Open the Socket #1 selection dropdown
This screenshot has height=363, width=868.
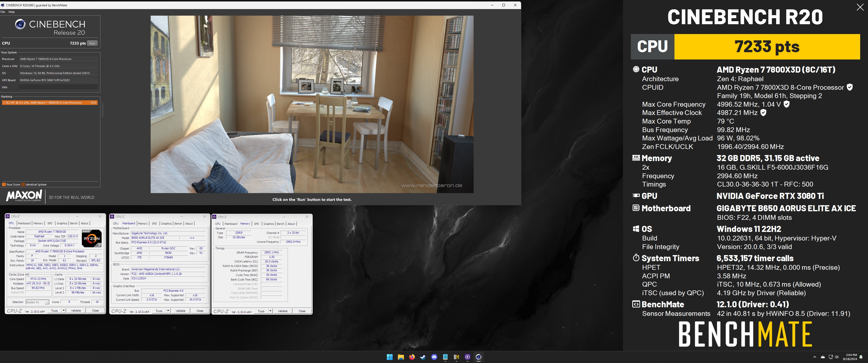click(x=37, y=302)
